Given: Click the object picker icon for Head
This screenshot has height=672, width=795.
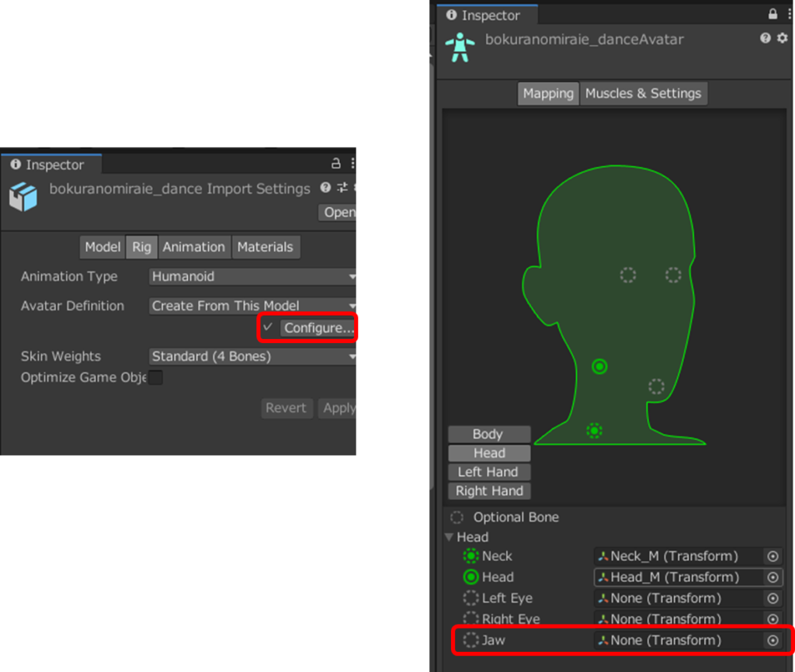Looking at the screenshot, I should 772,577.
